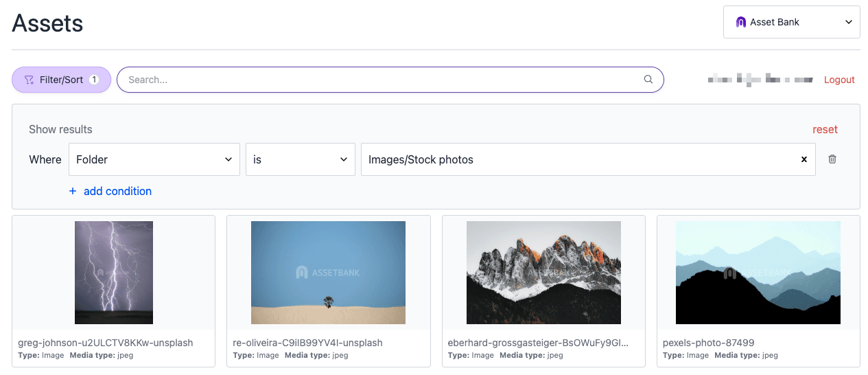Click the Assets page heading
The height and width of the screenshot is (375, 868).
(x=47, y=23)
